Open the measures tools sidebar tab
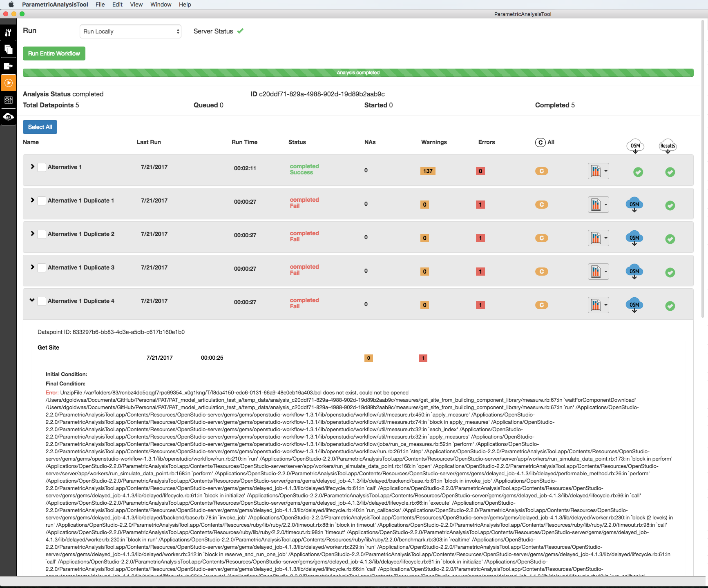 8,33
